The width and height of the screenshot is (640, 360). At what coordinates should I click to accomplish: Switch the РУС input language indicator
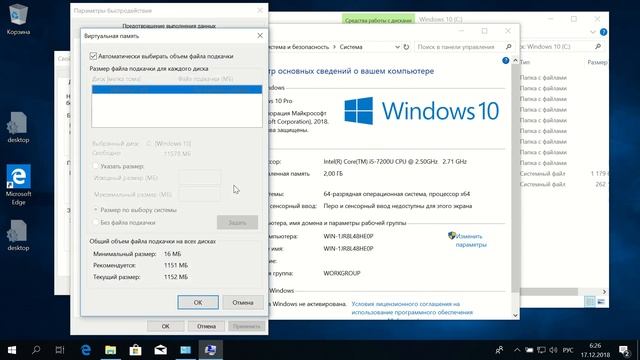tap(568, 350)
